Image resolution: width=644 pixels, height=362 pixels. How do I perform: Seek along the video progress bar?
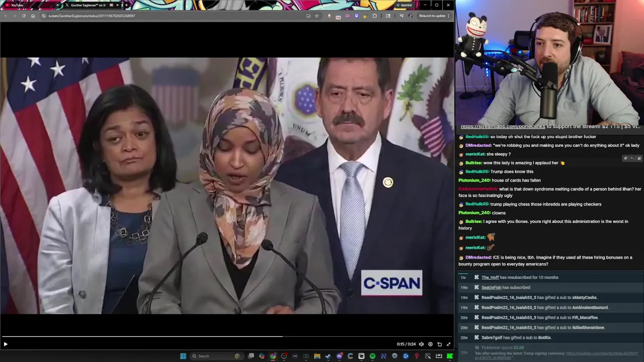click(x=227, y=337)
